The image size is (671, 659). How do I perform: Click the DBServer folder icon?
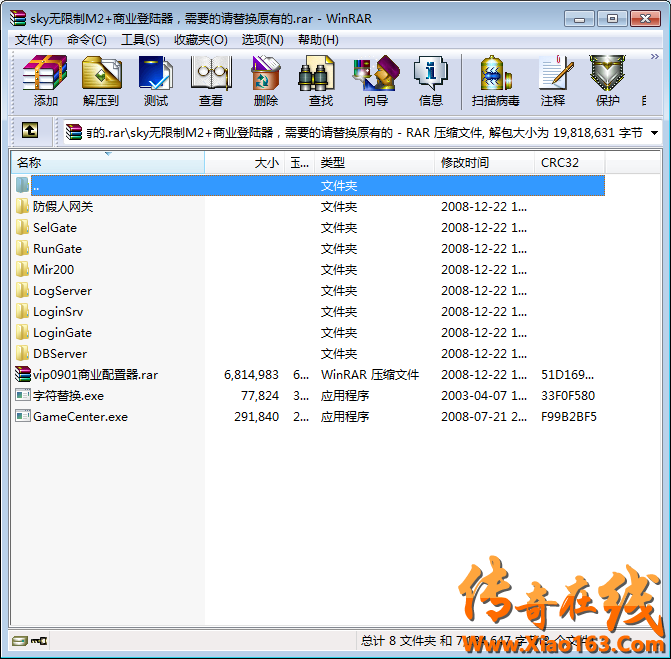(x=22, y=353)
